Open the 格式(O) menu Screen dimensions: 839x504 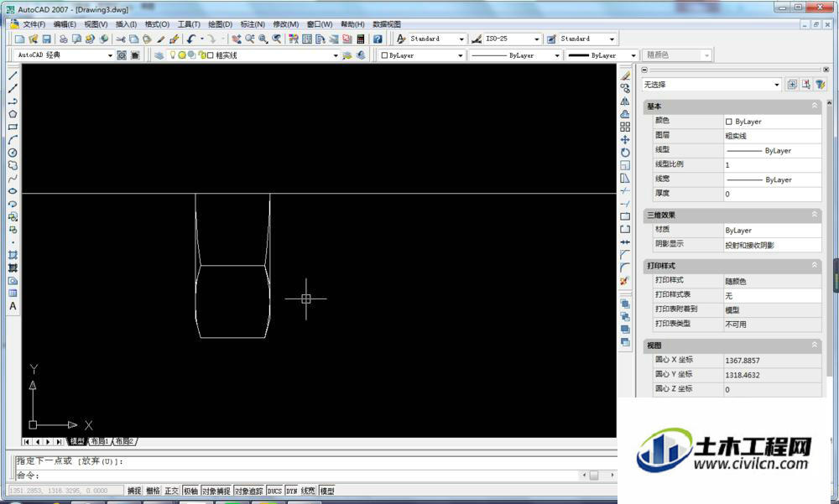(157, 24)
